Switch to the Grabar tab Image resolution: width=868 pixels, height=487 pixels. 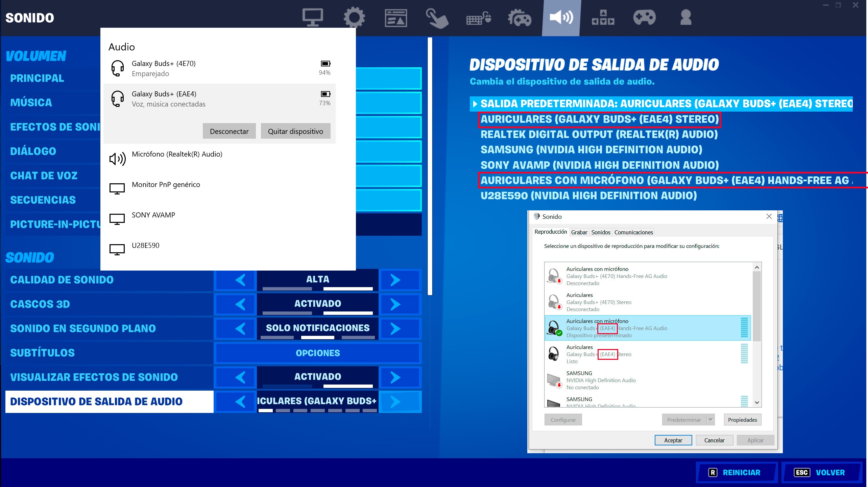coord(579,232)
